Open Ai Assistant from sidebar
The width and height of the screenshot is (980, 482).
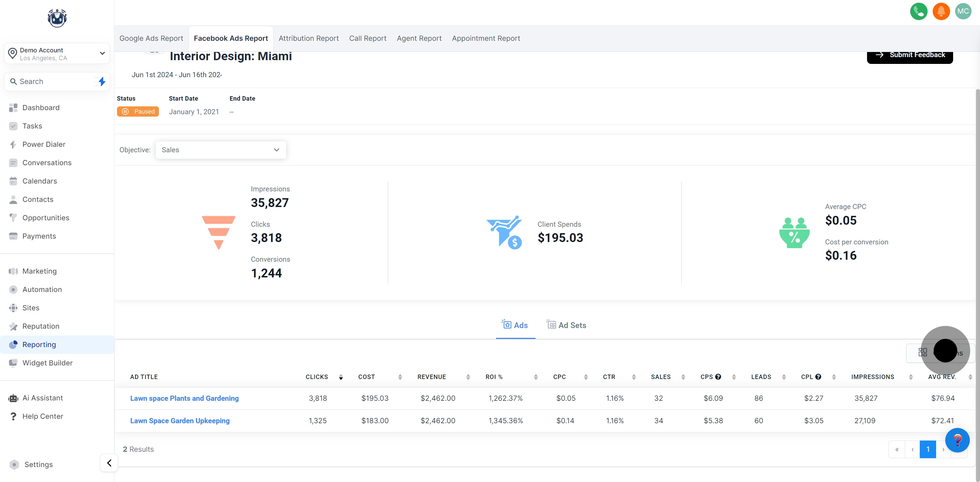click(42, 398)
